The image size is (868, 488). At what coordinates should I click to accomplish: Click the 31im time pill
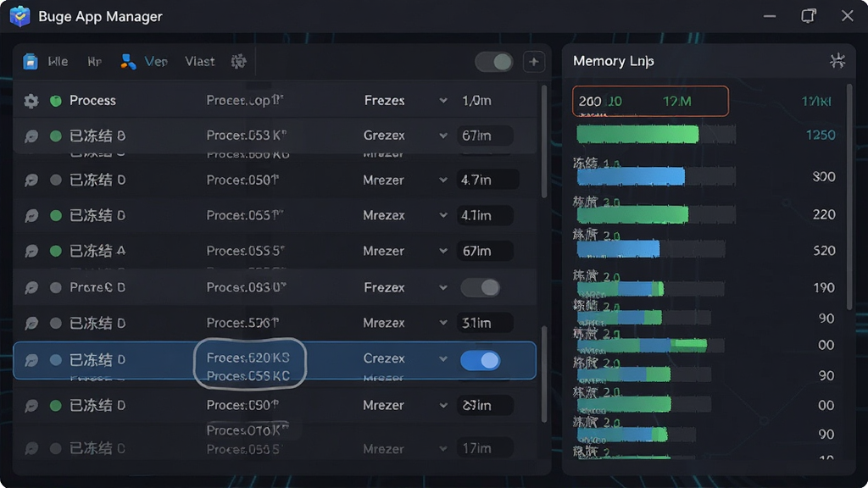[485, 323]
